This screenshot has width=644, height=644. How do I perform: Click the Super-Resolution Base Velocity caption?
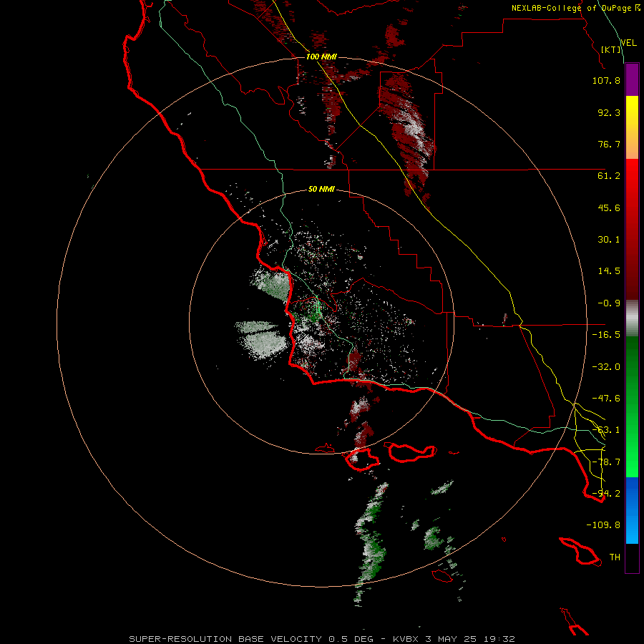click(322, 639)
